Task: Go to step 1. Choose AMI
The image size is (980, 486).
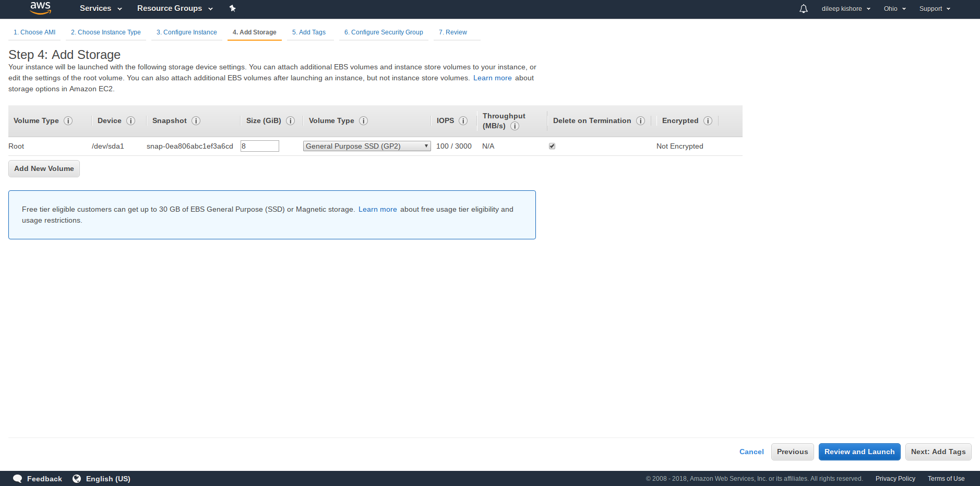Action: [34, 32]
